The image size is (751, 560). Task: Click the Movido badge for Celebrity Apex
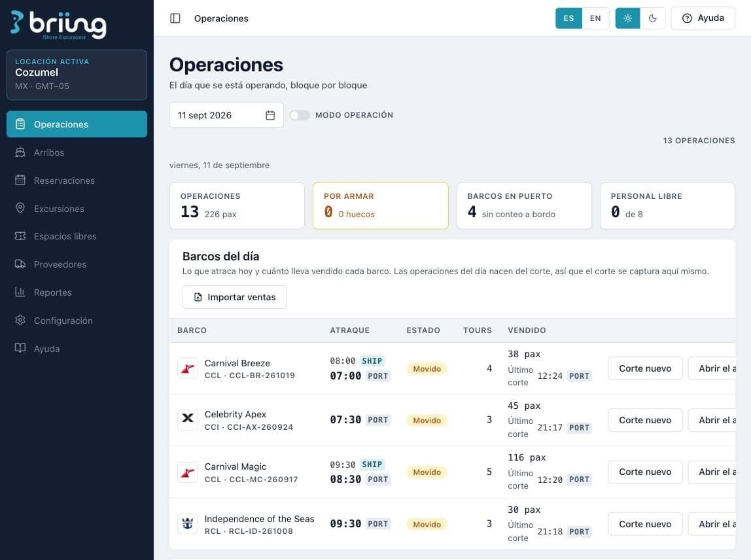pyautogui.click(x=427, y=421)
